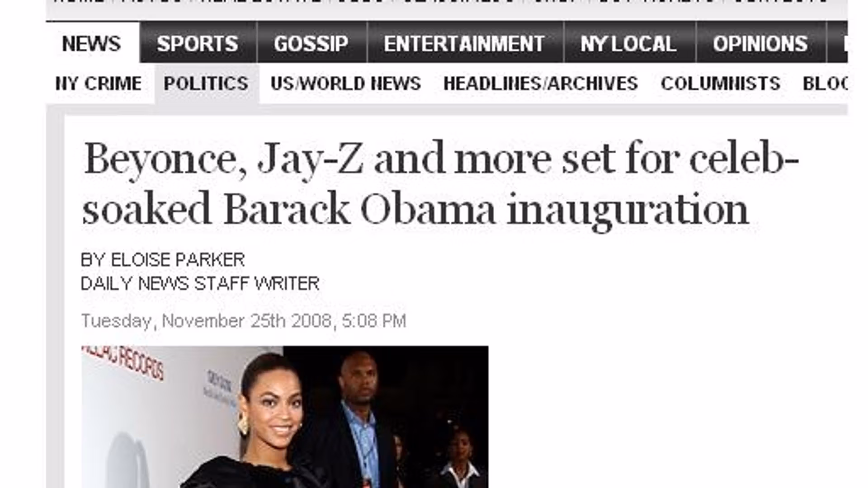Open the NEWS main navigation tab
Viewport: 868px width, 488px height.
(92, 43)
